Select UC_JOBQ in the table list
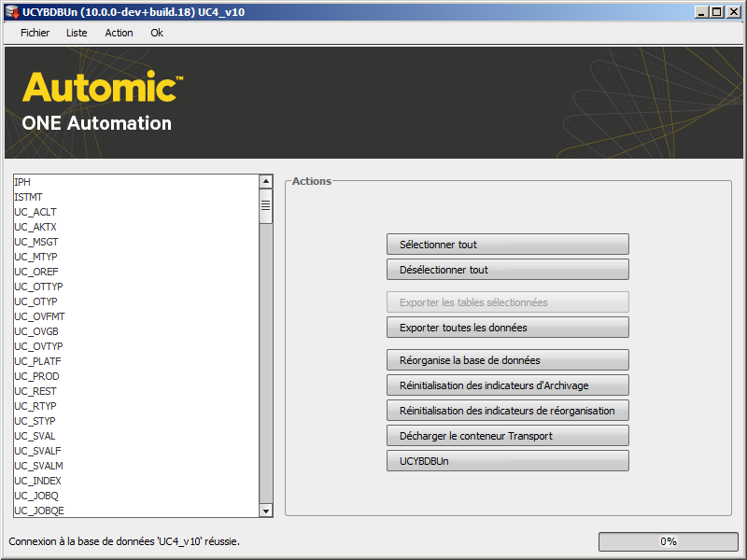The width and height of the screenshot is (747, 560). coord(136,496)
